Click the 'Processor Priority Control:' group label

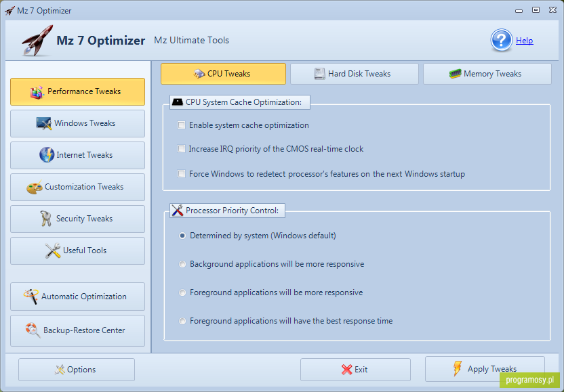(232, 211)
